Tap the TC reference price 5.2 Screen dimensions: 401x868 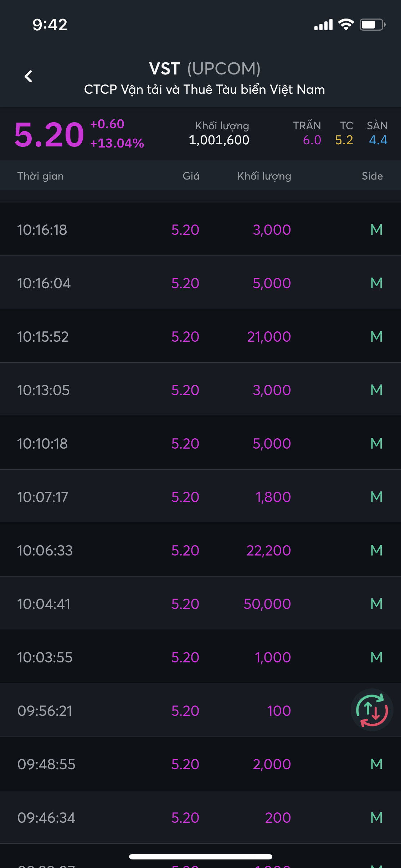click(344, 140)
